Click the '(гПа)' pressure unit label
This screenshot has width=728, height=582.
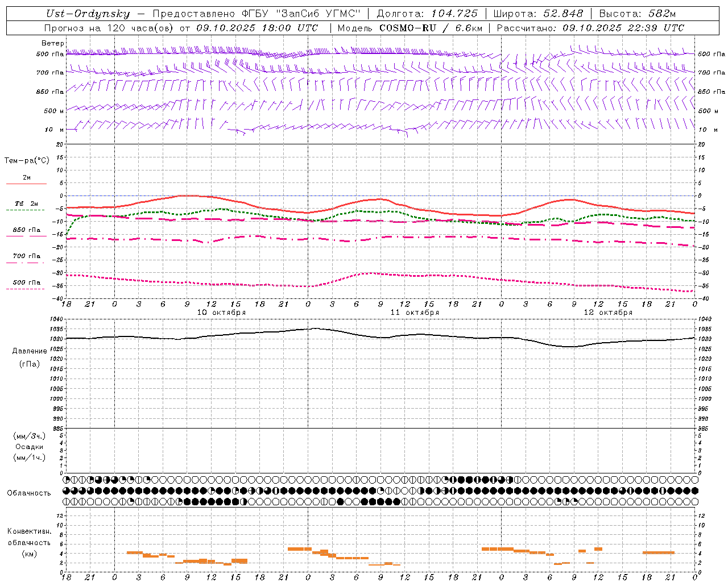coord(30,364)
